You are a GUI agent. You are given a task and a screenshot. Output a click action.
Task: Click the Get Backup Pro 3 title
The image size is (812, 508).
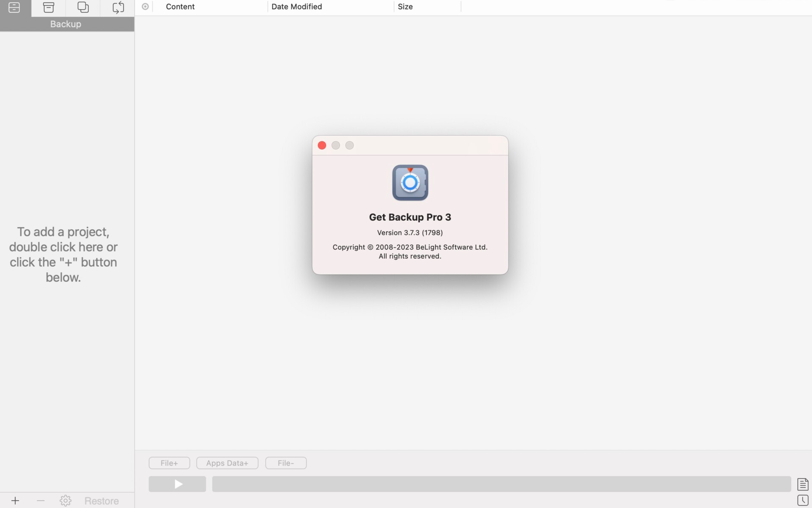coord(410,217)
